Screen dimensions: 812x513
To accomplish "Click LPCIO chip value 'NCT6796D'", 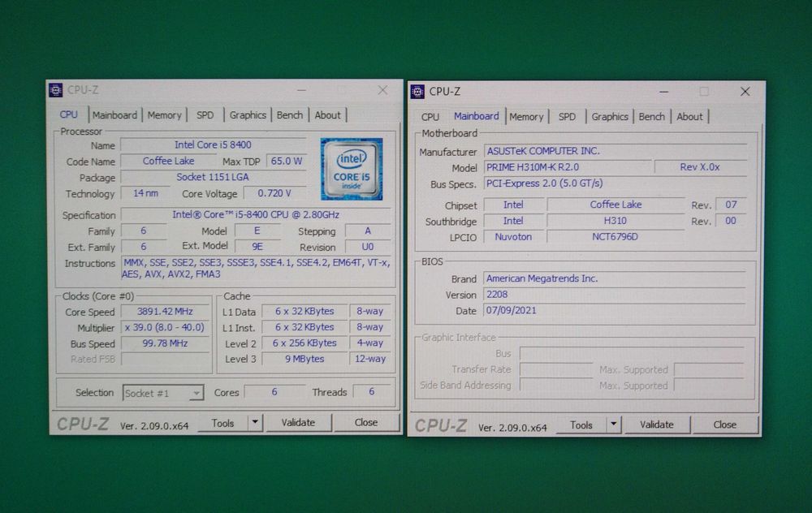I will (x=615, y=236).
